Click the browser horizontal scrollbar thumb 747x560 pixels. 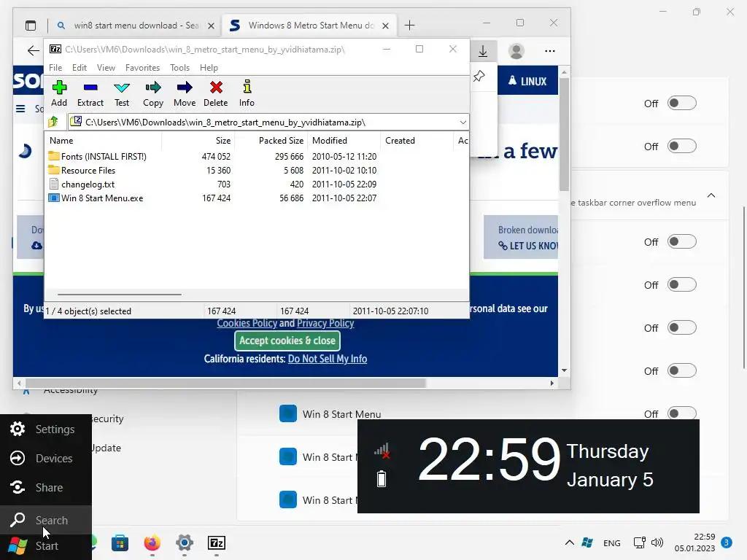tap(225, 383)
